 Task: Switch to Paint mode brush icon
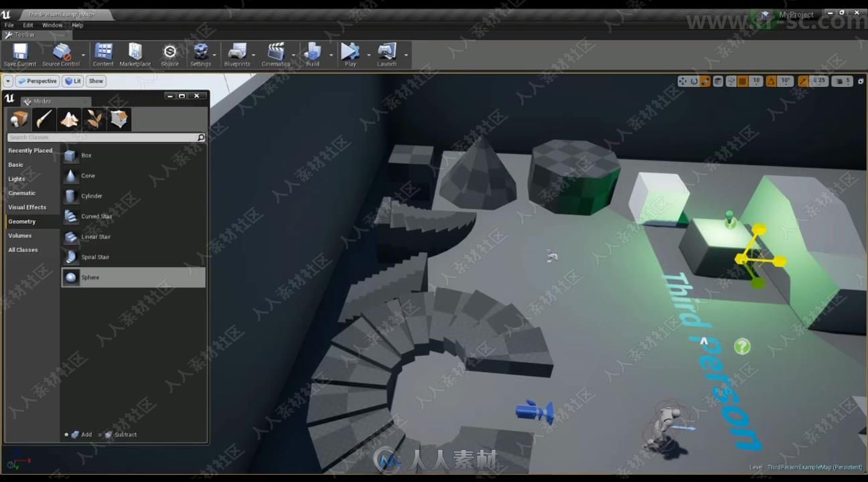[x=44, y=119]
